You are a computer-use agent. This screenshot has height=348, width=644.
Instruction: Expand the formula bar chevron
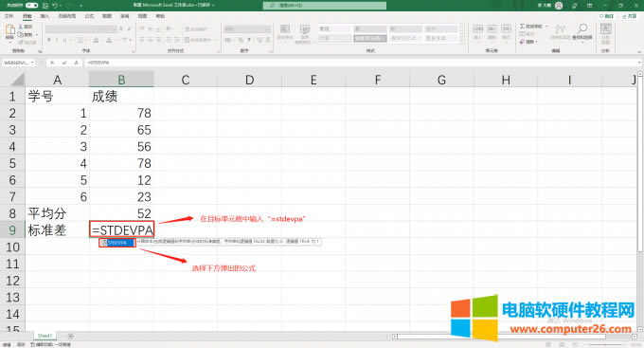pos(639,63)
